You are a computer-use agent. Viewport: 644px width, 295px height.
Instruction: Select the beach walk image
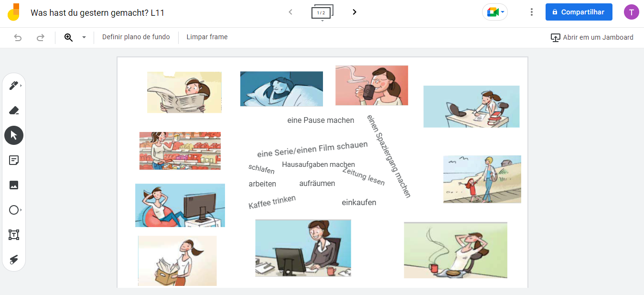[482, 179]
